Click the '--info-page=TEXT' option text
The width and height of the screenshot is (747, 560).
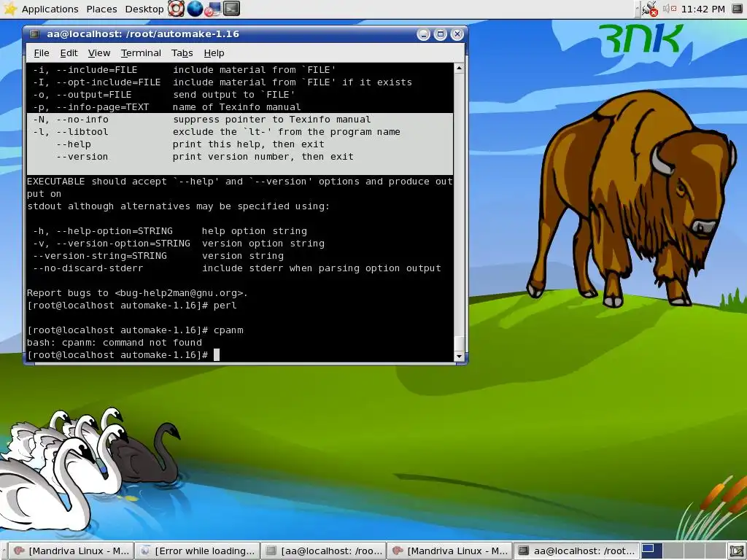103,107
